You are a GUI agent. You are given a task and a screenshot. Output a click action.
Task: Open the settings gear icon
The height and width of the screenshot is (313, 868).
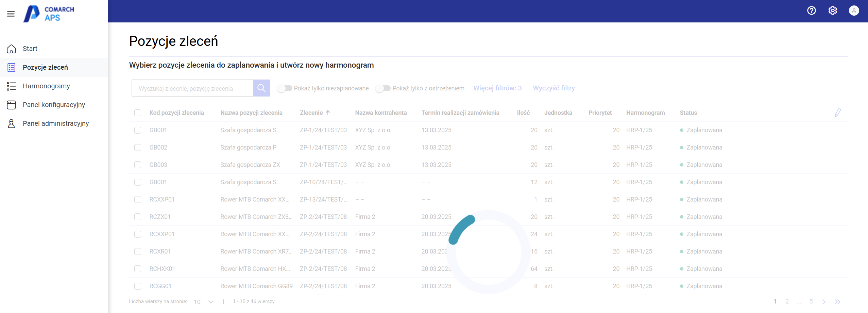[833, 11]
